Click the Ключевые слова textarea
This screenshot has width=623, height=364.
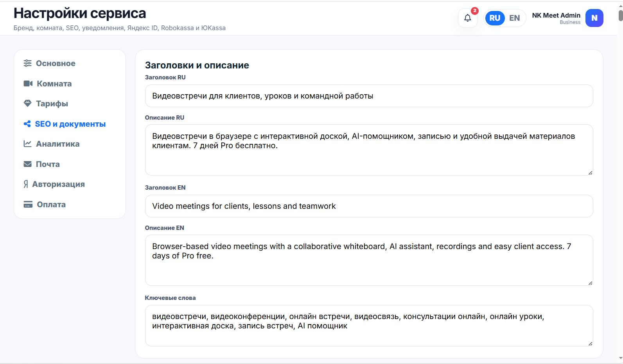pos(369,326)
